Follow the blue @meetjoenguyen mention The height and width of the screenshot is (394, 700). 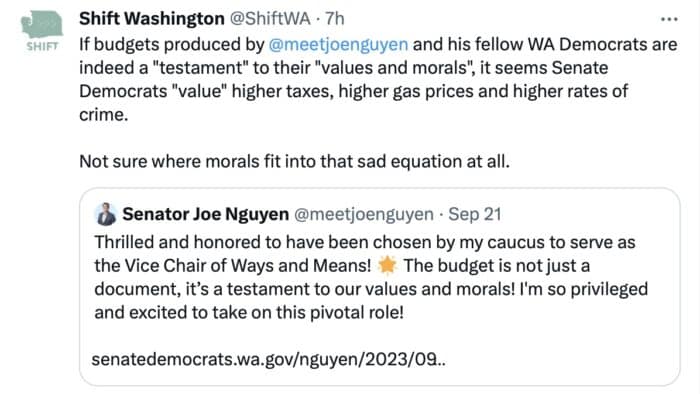[x=338, y=45]
